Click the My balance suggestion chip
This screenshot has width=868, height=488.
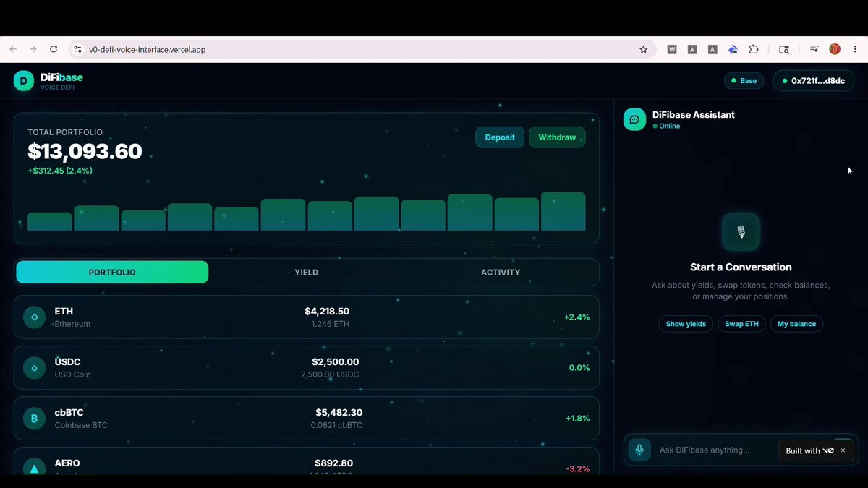coord(796,324)
